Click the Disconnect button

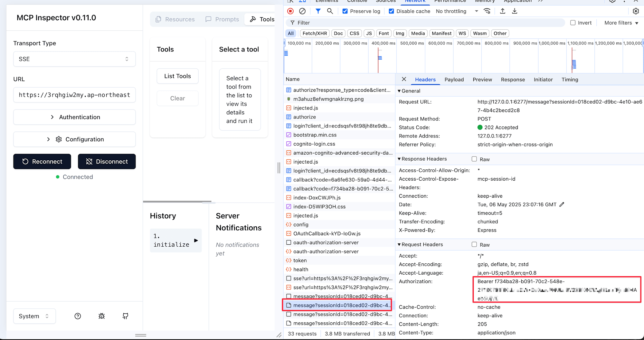(x=107, y=162)
